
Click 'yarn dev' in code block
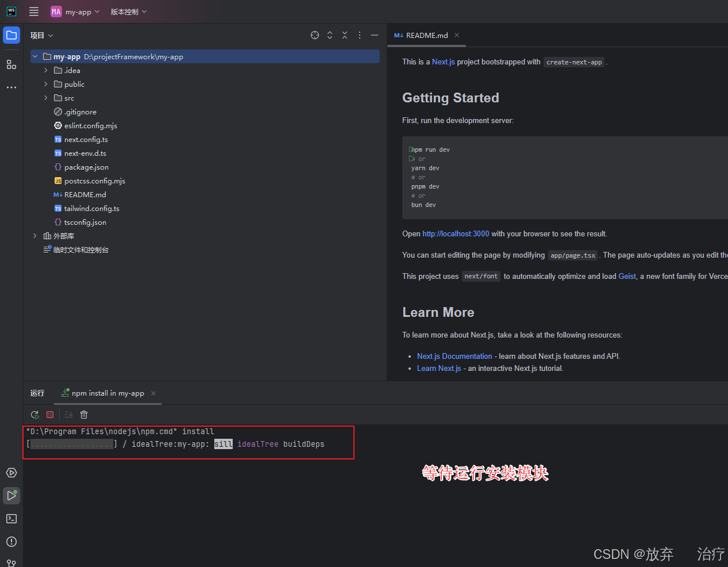(x=425, y=168)
